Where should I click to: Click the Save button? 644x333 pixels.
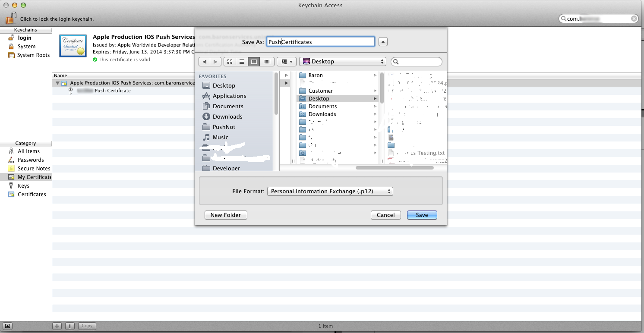pyautogui.click(x=422, y=215)
